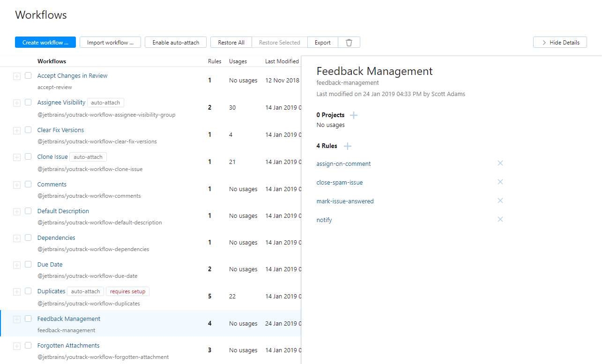
Task: Open the Clone Issue workflow
Action: pyautogui.click(x=52, y=156)
